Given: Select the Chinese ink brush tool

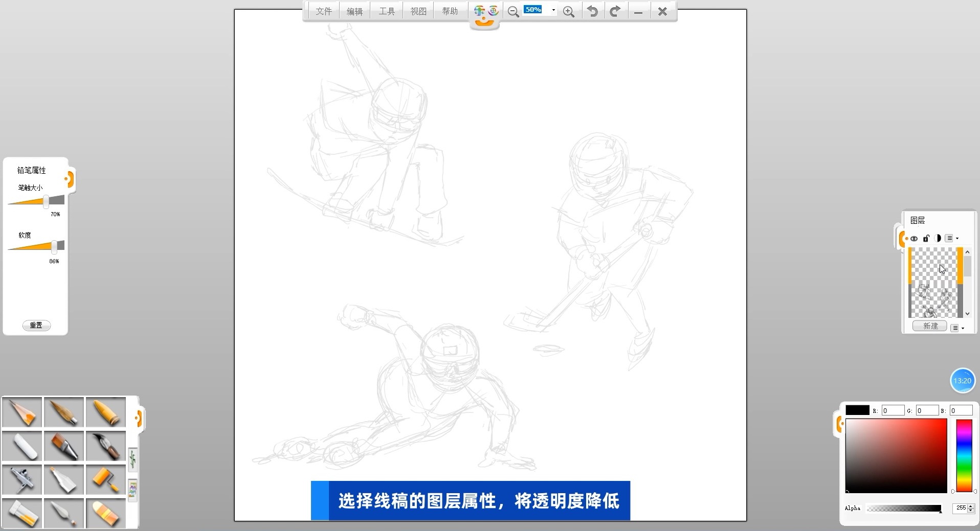Looking at the screenshot, I should point(106,446).
